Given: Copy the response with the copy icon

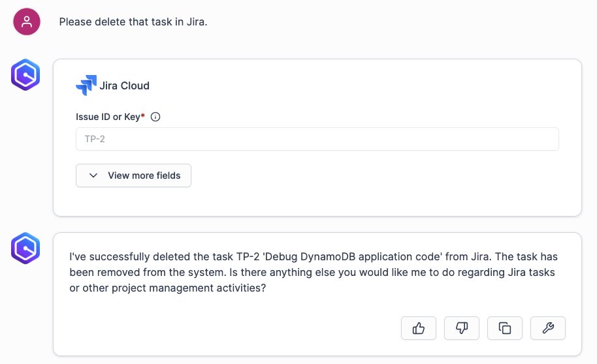Looking at the screenshot, I should click(505, 328).
